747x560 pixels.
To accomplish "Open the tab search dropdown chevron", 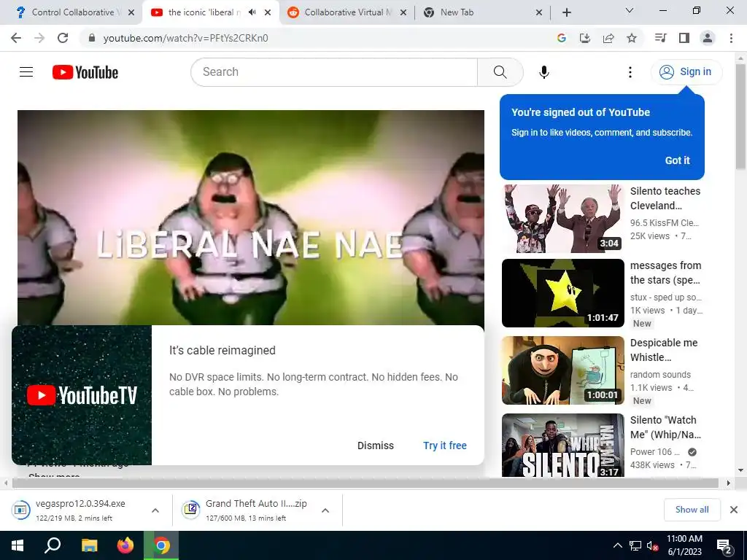I will tap(630, 10).
